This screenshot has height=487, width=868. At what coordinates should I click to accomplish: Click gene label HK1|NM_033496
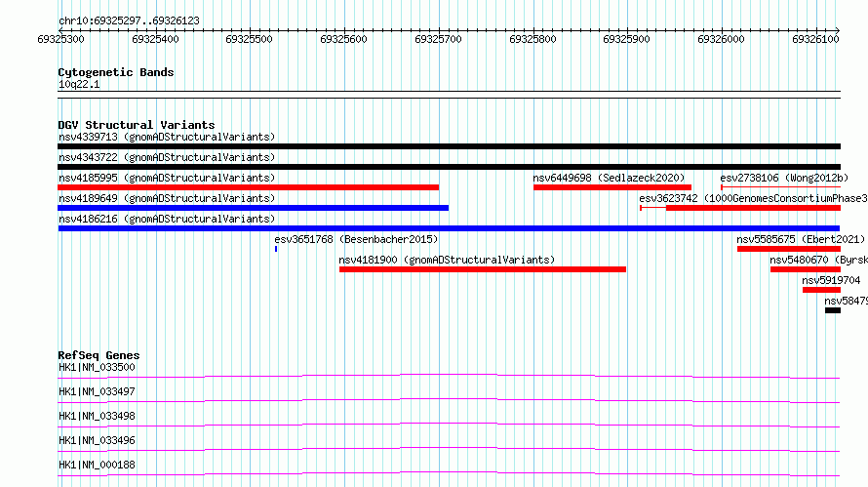(97, 440)
